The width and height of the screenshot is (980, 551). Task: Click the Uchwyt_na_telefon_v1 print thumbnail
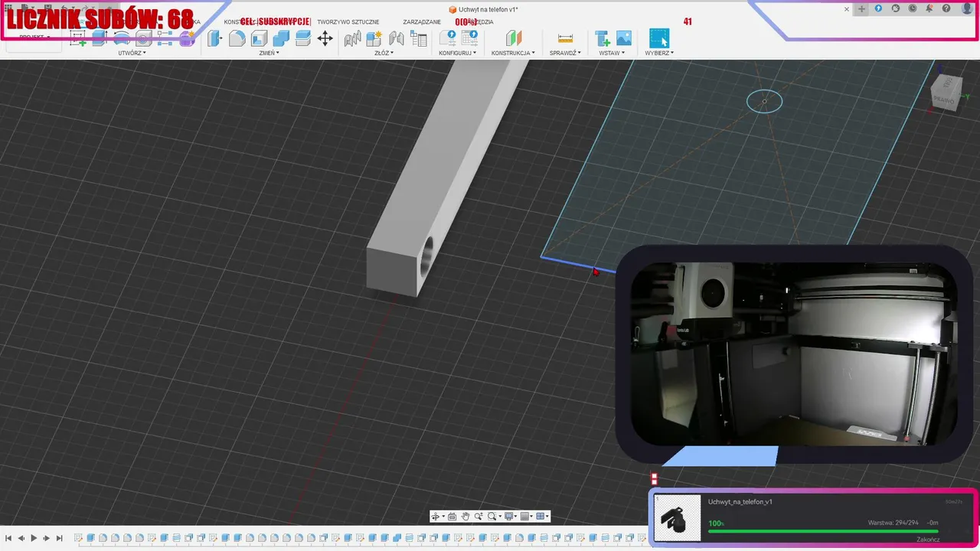coord(678,518)
